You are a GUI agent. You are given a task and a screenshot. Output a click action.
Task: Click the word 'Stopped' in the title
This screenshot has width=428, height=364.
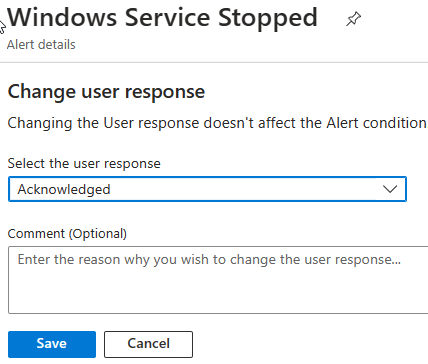coord(268,18)
